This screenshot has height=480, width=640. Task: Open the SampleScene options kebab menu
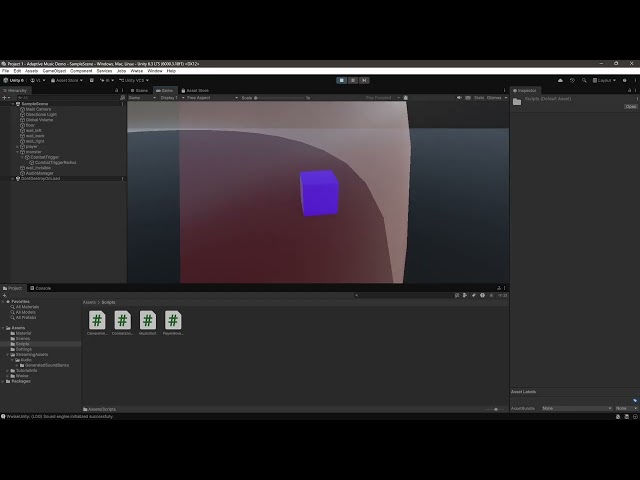122,104
